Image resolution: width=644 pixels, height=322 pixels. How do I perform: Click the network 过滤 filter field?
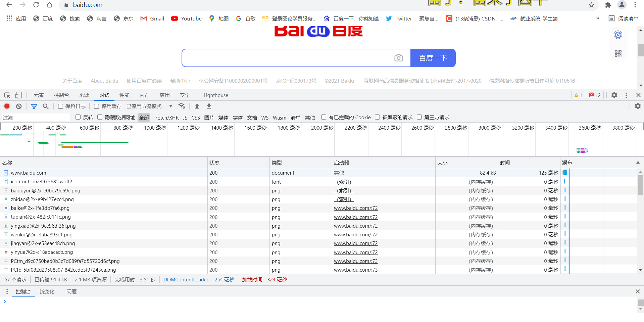(x=36, y=118)
